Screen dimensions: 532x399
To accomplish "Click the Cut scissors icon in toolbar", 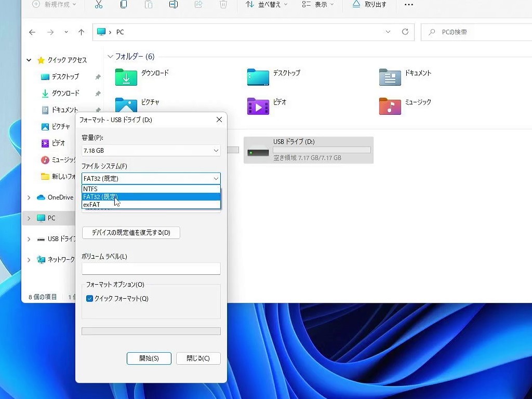I will pyautogui.click(x=99, y=5).
